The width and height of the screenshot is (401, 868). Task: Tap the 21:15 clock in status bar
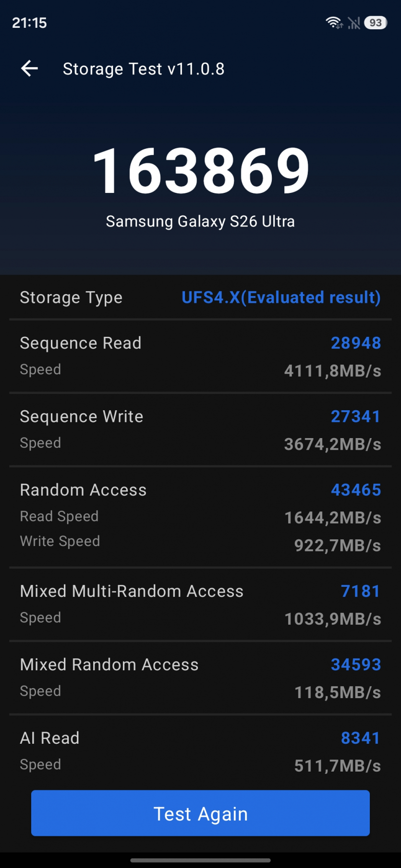point(29,23)
